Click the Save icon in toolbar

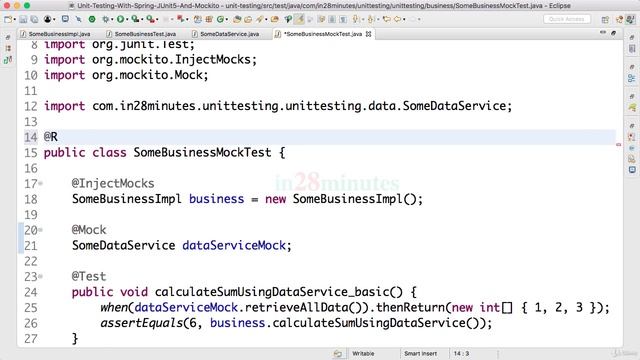point(23,19)
